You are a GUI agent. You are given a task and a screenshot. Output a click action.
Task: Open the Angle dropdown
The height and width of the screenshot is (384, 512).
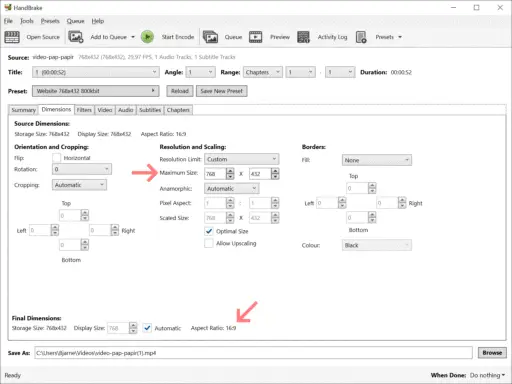click(200, 72)
